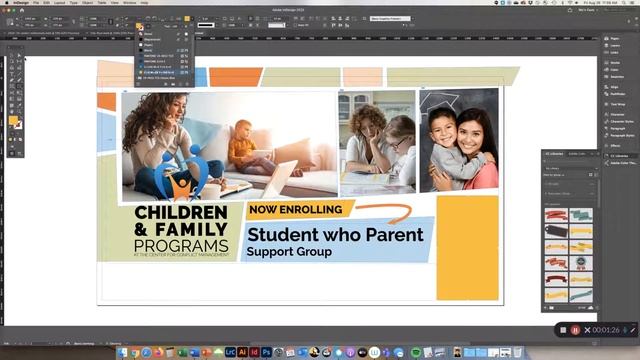Open the Trash in the Dock

click(x=517, y=352)
